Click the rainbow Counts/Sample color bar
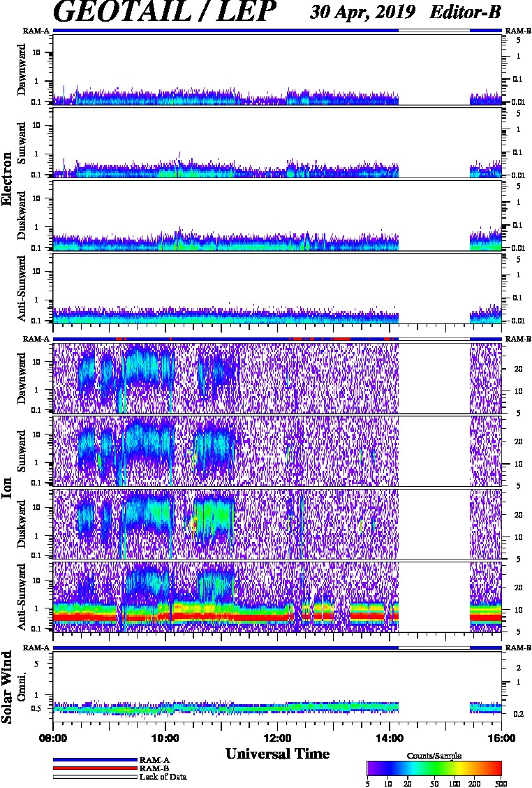Screen dimensions: 532x788 tap(434, 768)
